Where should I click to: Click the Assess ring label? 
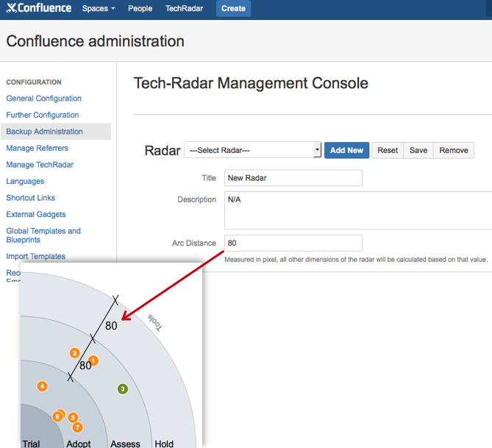click(x=125, y=444)
